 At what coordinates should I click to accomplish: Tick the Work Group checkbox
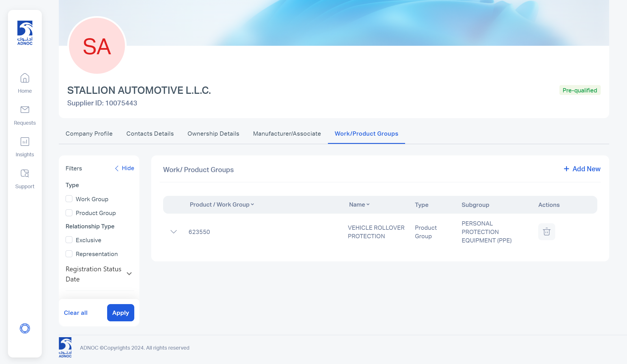pos(69,199)
